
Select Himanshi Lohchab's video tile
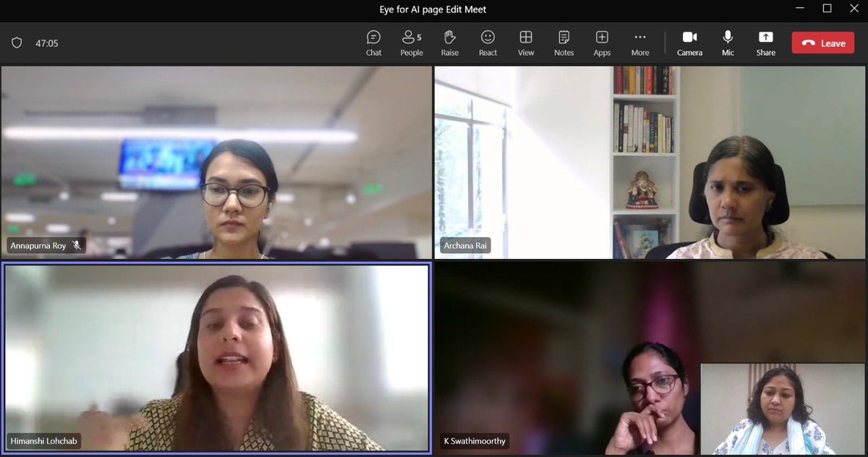[216, 358]
